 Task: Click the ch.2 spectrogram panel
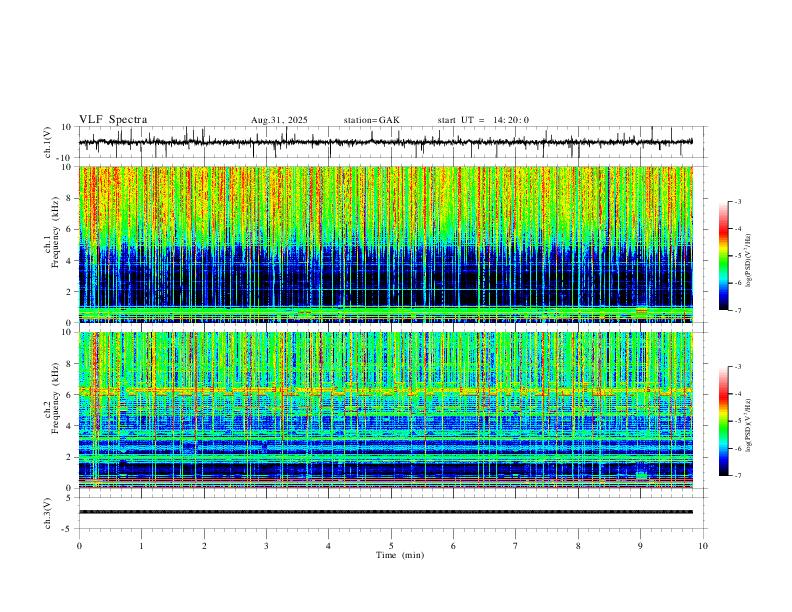386,410
